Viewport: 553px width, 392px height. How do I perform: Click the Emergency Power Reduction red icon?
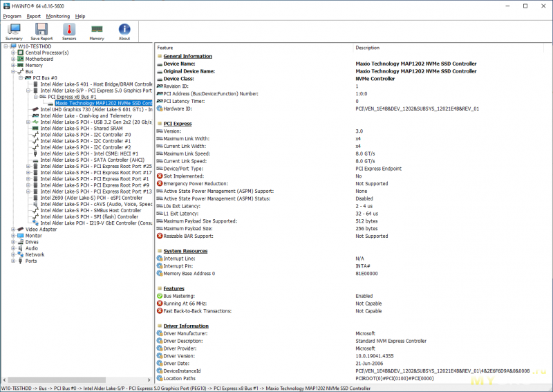pos(160,183)
